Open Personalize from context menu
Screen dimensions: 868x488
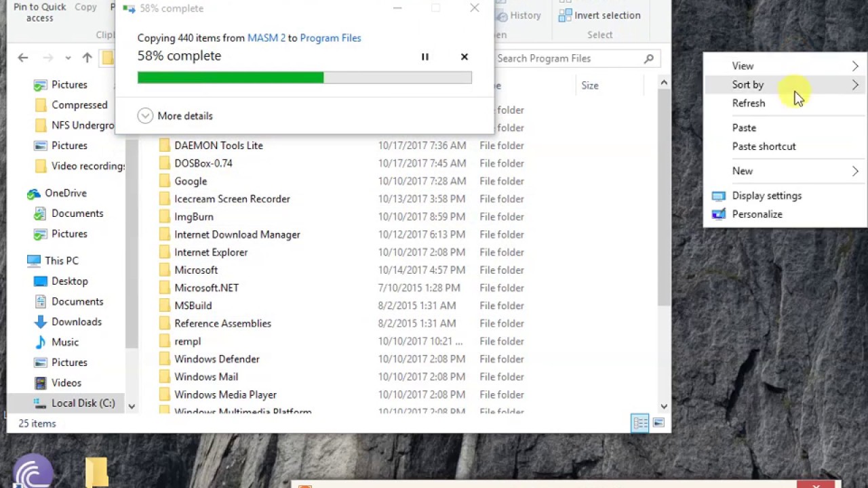(x=785, y=214)
